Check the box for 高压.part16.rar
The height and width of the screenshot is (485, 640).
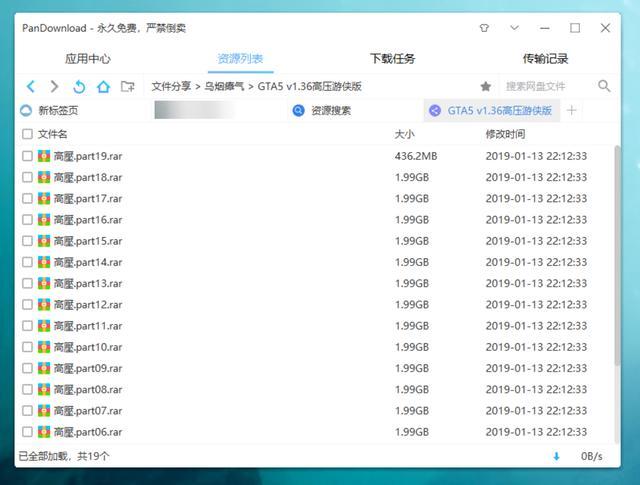pyautogui.click(x=27, y=220)
